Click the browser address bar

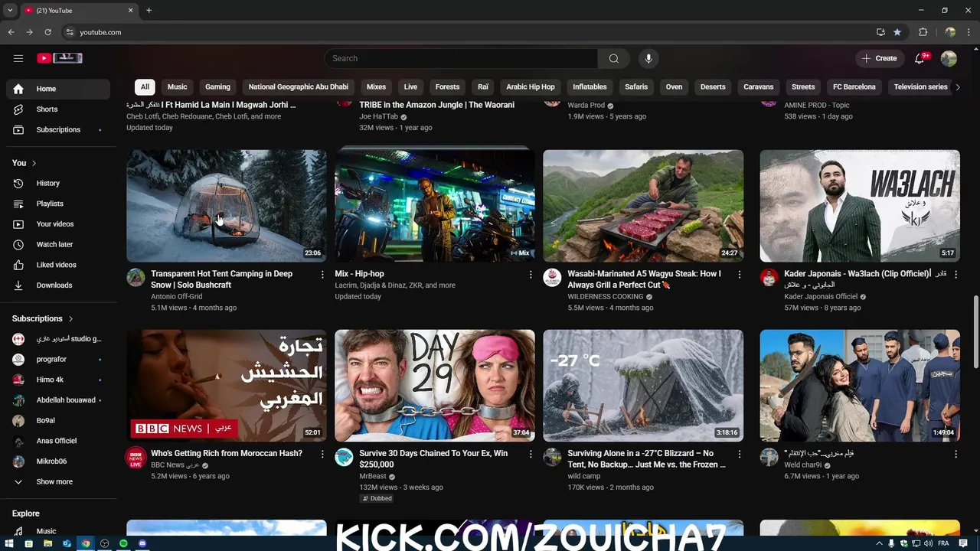click(467, 32)
